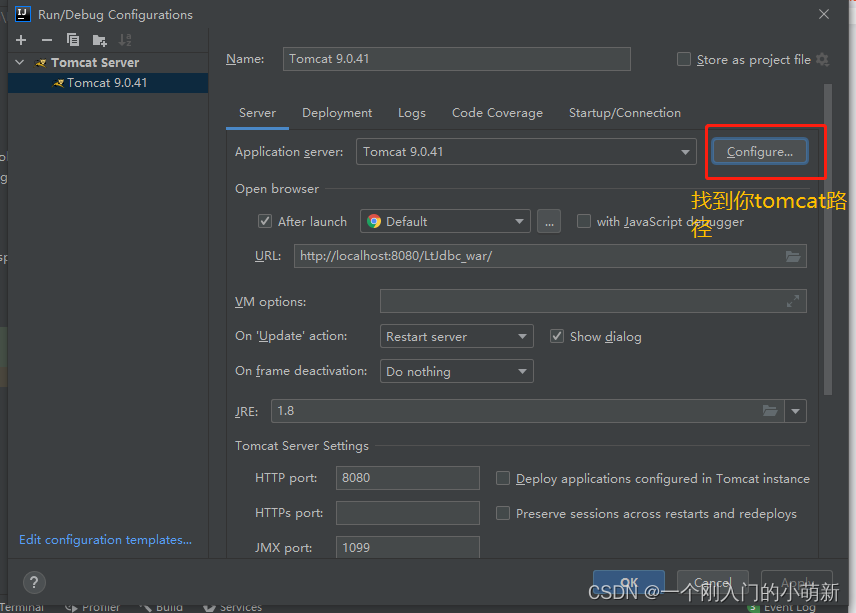Open the Application server dropdown
The height and width of the screenshot is (613, 856).
(685, 152)
